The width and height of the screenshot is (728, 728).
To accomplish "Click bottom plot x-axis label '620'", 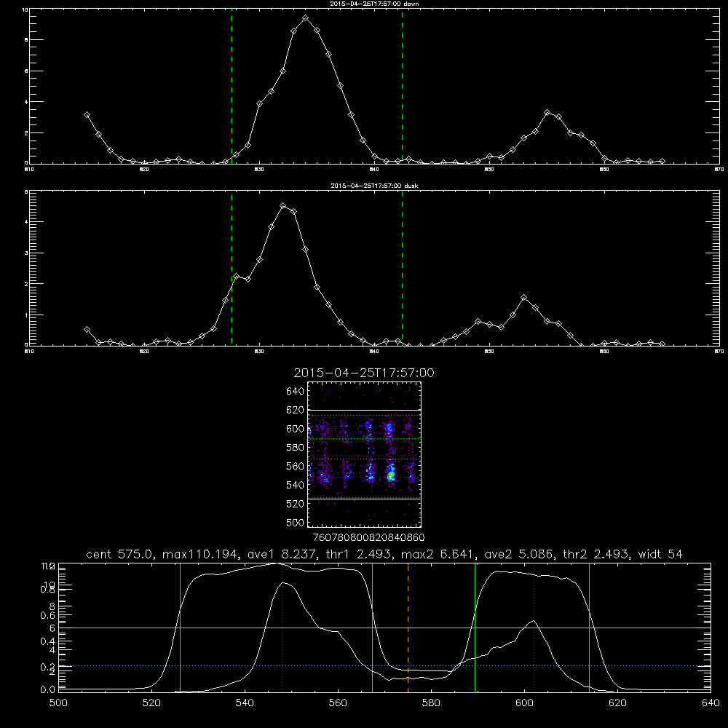I will (617, 703).
